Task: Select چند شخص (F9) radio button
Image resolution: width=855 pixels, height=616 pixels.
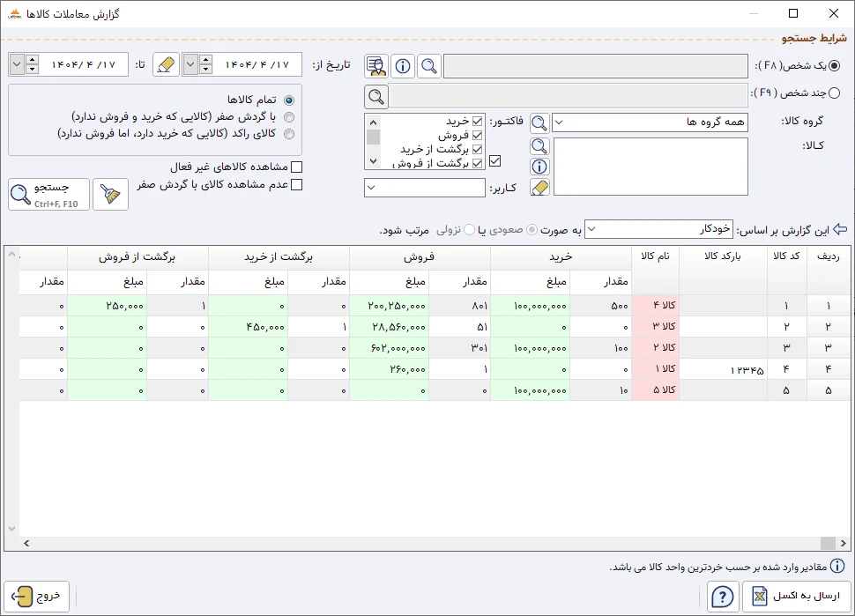Action: pyautogui.click(x=834, y=93)
